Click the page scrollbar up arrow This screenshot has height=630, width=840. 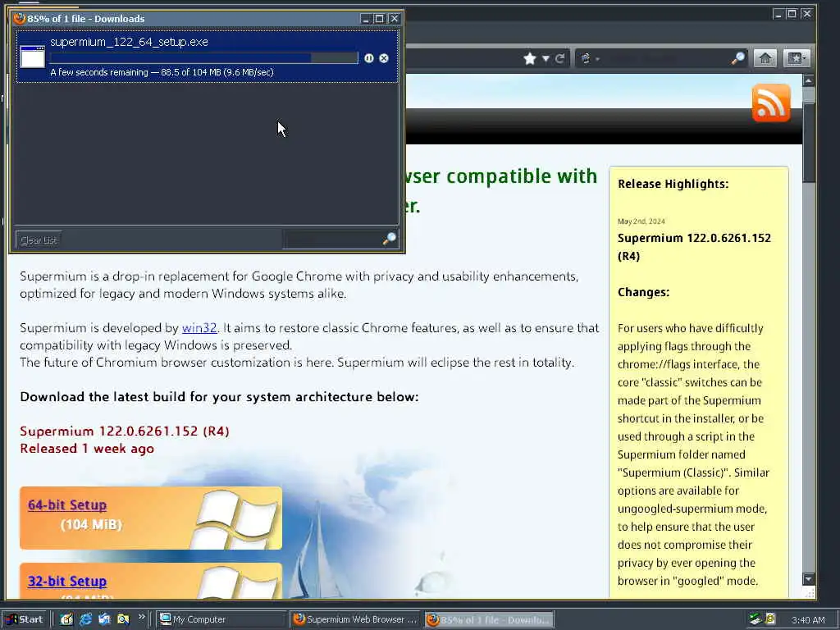pyautogui.click(x=808, y=81)
